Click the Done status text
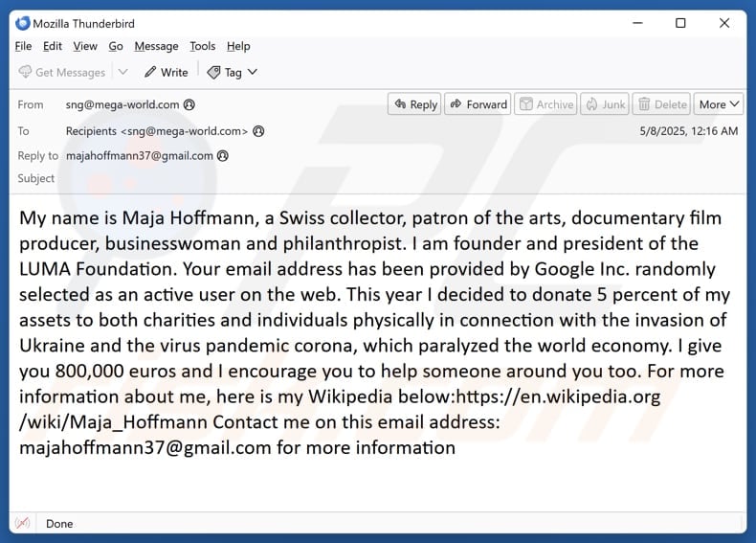 pyautogui.click(x=59, y=524)
